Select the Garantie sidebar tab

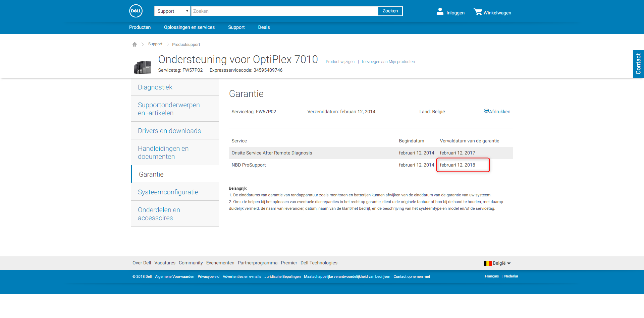pos(175,174)
